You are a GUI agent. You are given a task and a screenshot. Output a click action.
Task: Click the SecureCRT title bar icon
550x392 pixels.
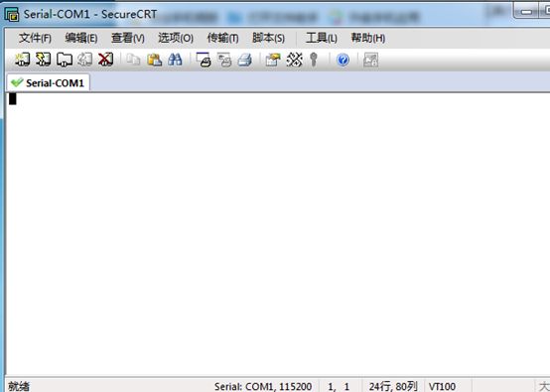click(12, 14)
